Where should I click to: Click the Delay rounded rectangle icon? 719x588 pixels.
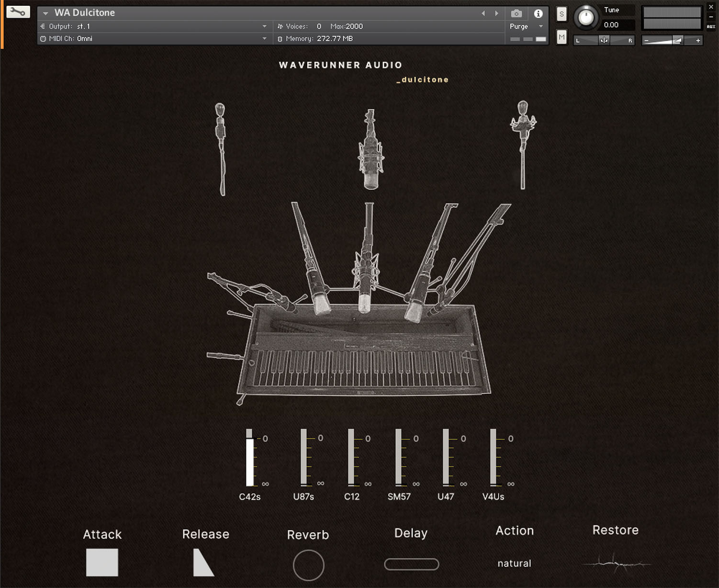tap(412, 564)
